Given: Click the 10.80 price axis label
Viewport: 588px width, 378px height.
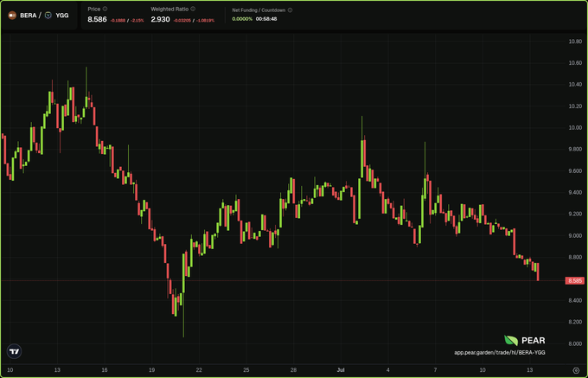Looking at the screenshot, I should point(575,42).
